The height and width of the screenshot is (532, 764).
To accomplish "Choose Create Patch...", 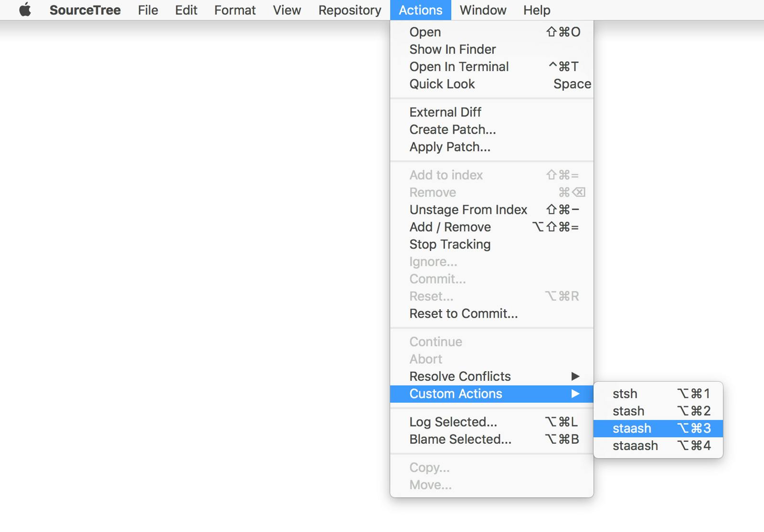I will (452, 129).
